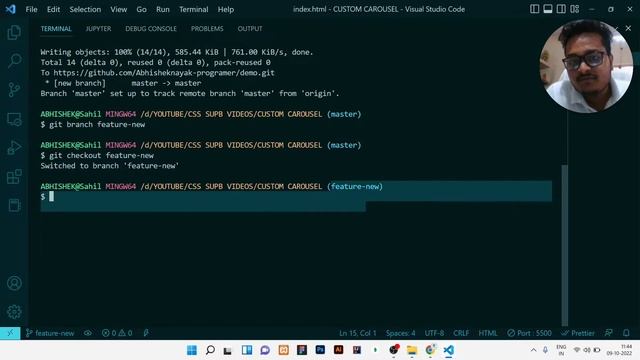Open XAMPP from the taskbar
The height and width of the screenshot is (360, 640).
click(x=284, y=350)
